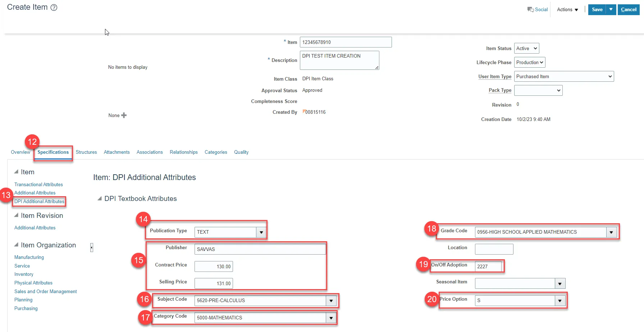
Task: Click the Contract Price input field
Action: coord(214,266)
